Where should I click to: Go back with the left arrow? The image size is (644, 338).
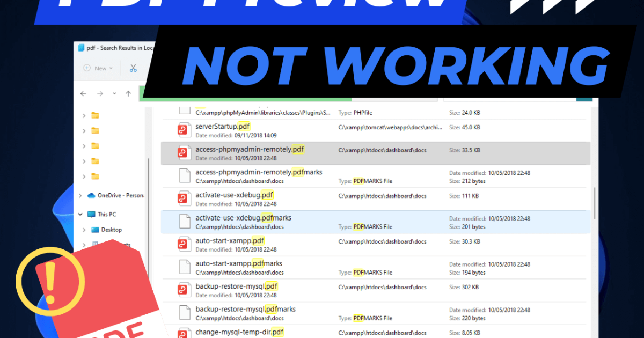coord(83,93)
